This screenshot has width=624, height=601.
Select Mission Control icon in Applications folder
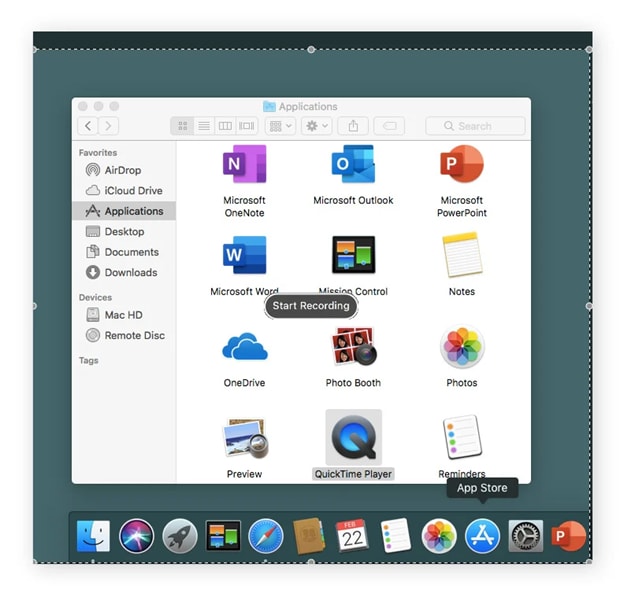pos(353,255)
